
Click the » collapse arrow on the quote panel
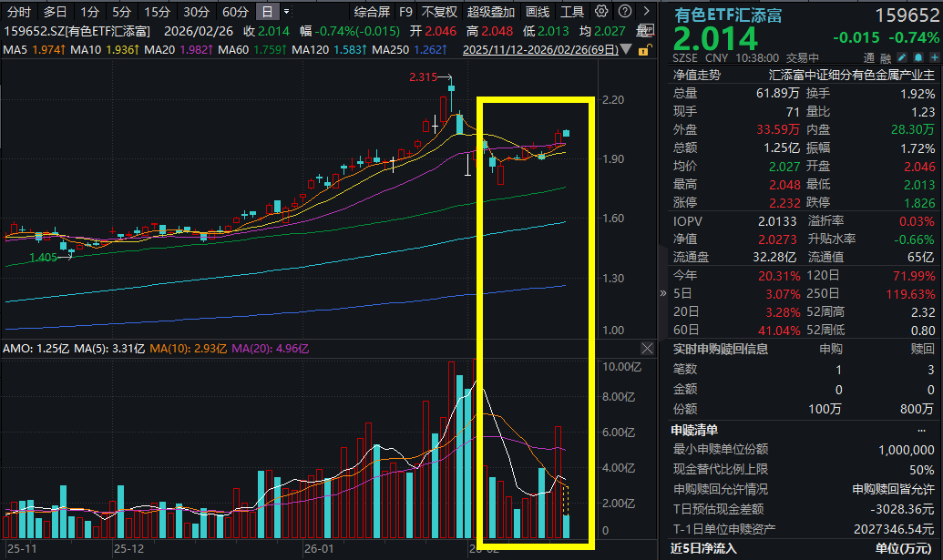[x=662, y=293]
